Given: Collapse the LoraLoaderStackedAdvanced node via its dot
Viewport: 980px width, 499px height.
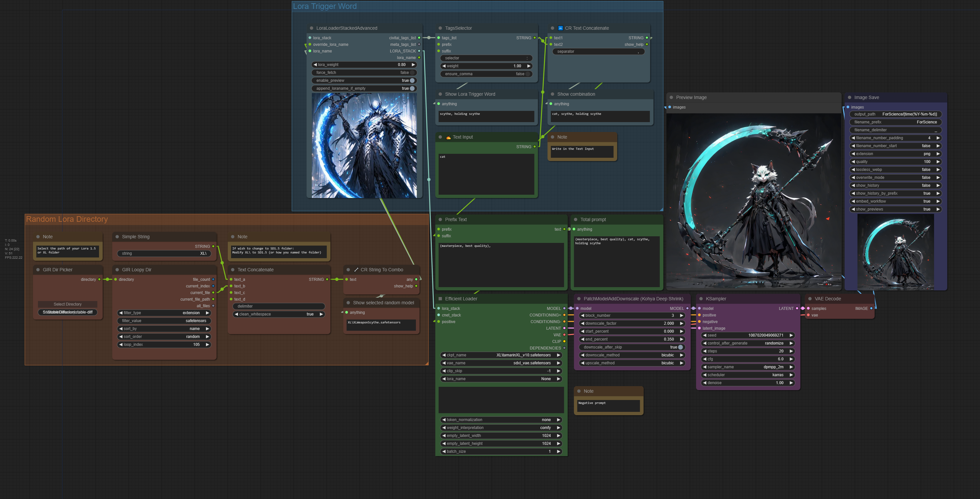Looking at the screenshot, I should click(x=312, y=28).
